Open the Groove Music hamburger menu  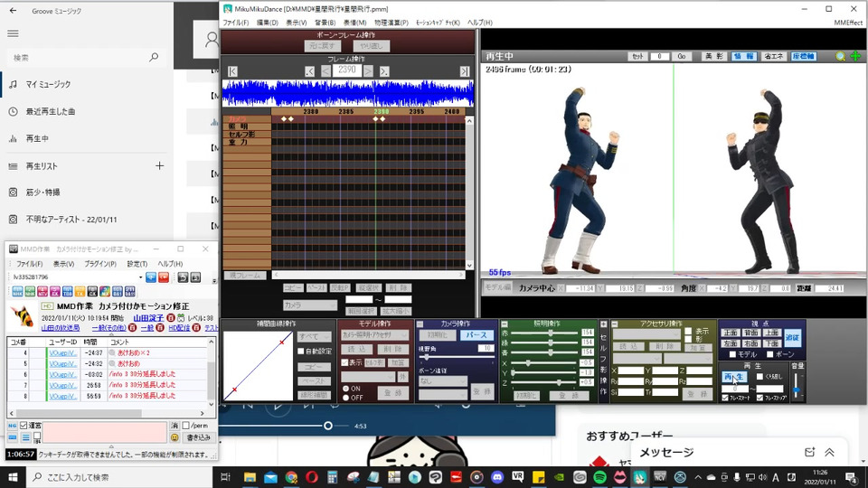[x=13, y=33]
